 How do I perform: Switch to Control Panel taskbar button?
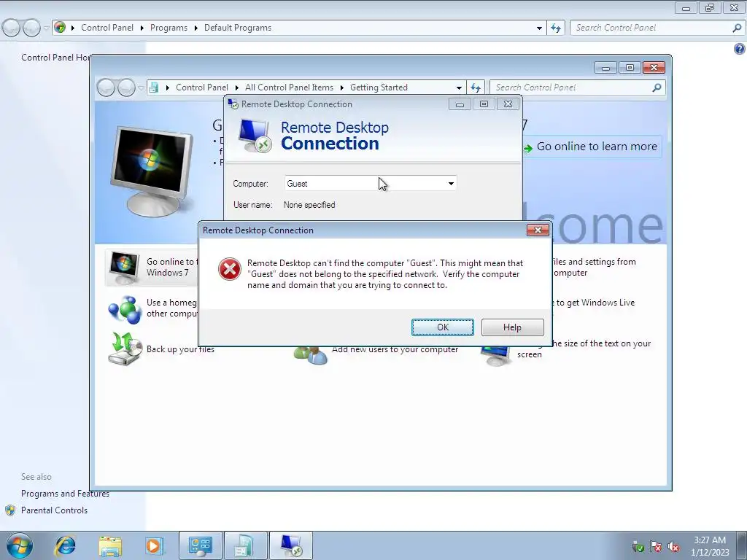(200, 545)
